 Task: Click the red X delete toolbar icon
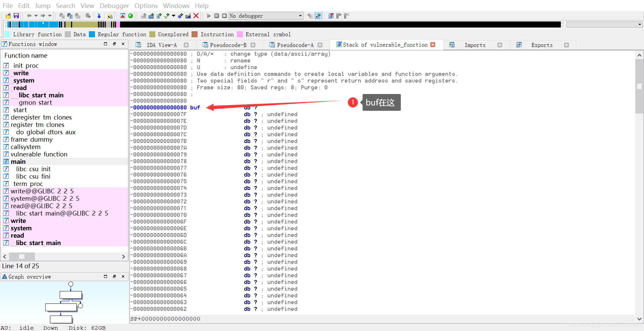point(196,16)
